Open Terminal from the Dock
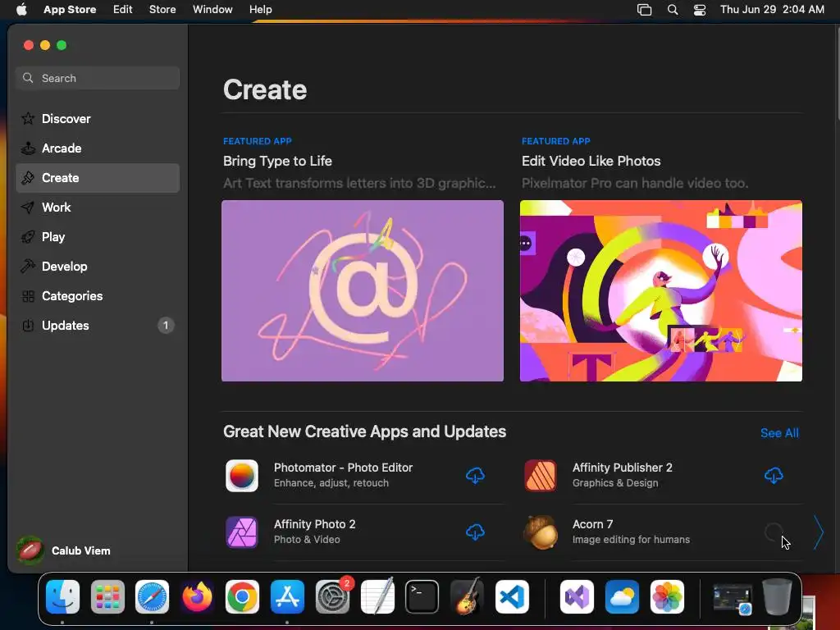 422,597
